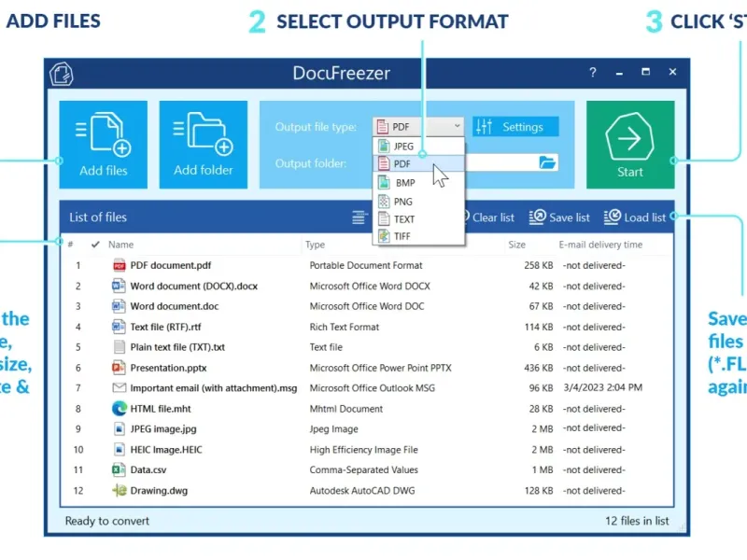The width and height of the screenshot is (747, 560).
Task: Choose TIFF output format
Action: (x=417, y=236)
